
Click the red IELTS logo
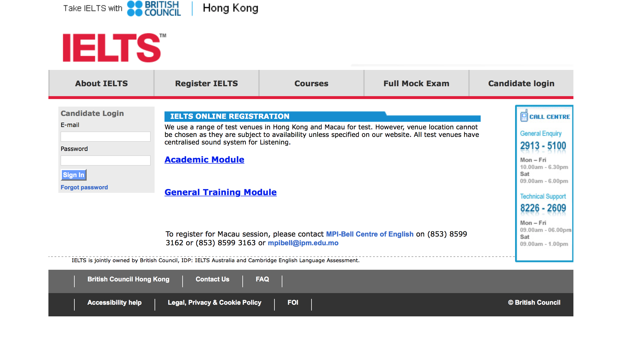pyautogui.click(x=112, y=47)
